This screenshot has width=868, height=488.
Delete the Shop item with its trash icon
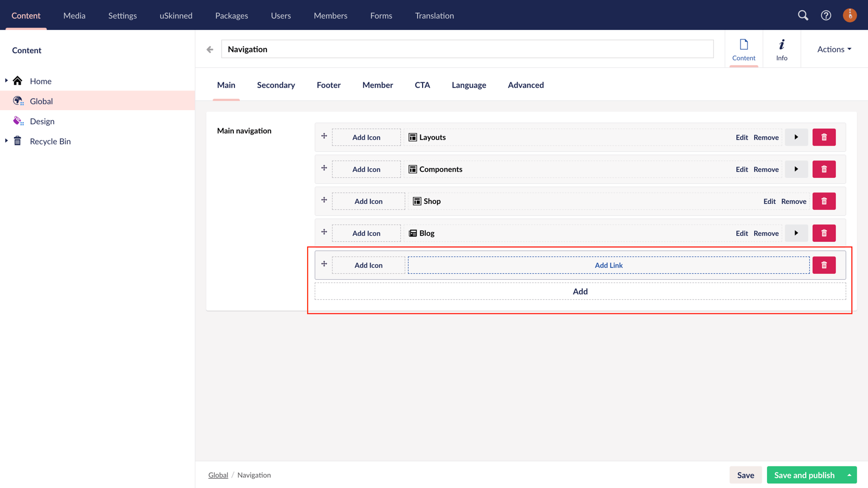pyautogui.click(x=824, y=201)
